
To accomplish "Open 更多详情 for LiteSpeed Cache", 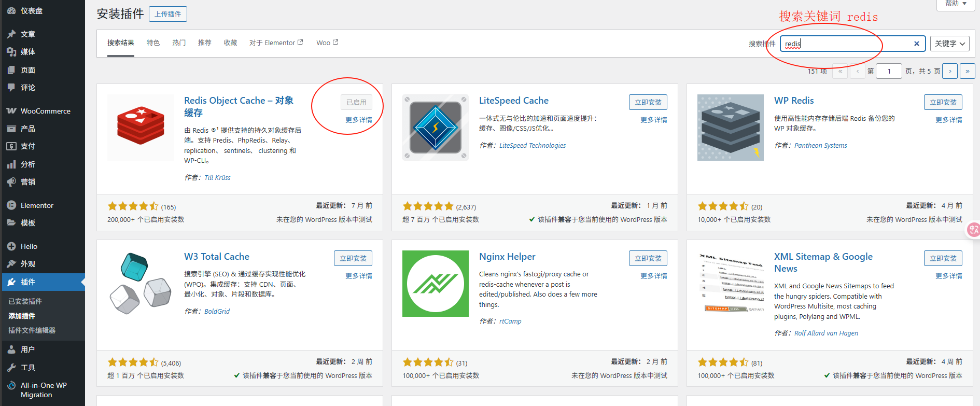I will point(654,120).
